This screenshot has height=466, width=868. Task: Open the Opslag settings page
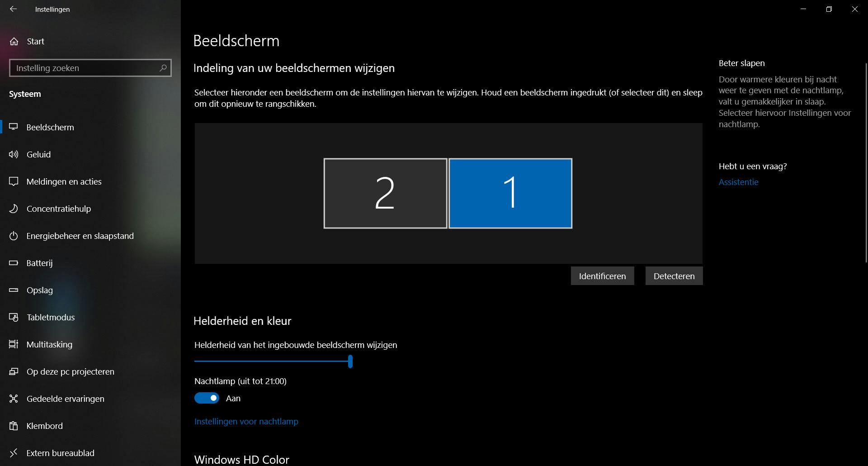coord(90,290)
